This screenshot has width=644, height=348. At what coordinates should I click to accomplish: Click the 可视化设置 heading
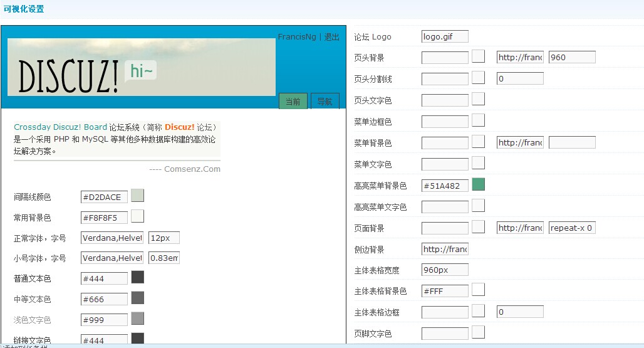[x=23, y=9]
